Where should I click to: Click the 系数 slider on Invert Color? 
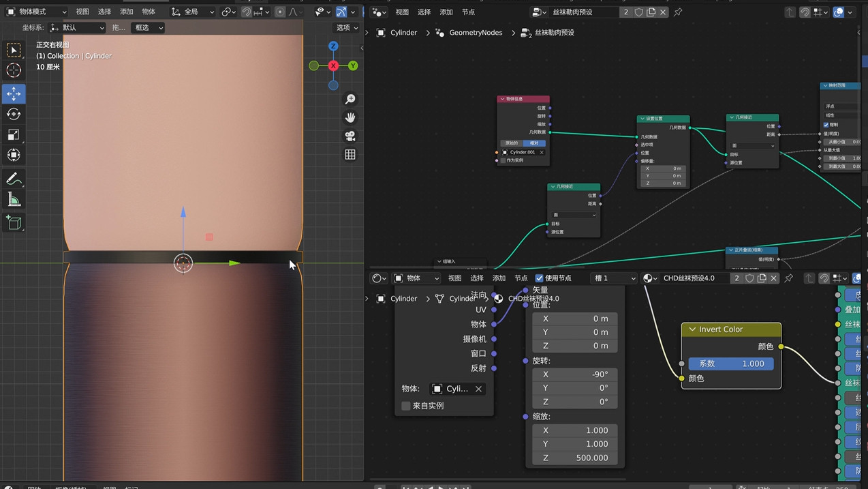point(731,364)
